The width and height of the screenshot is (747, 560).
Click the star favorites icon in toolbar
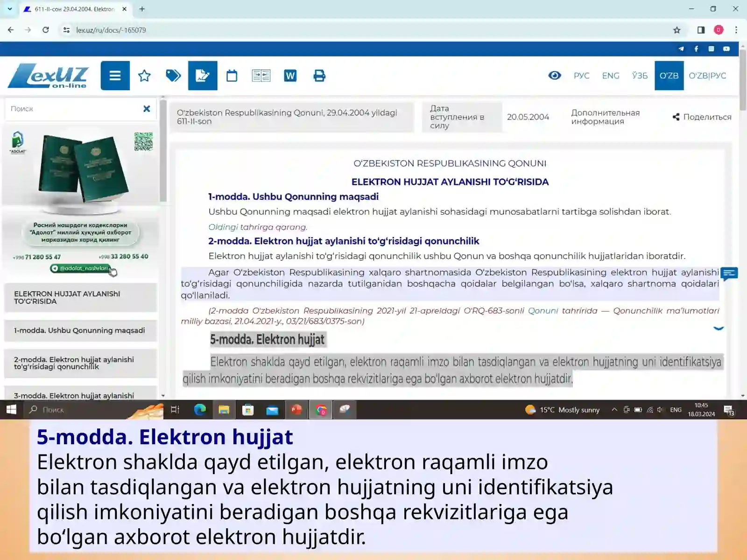[x=144, y=76]
